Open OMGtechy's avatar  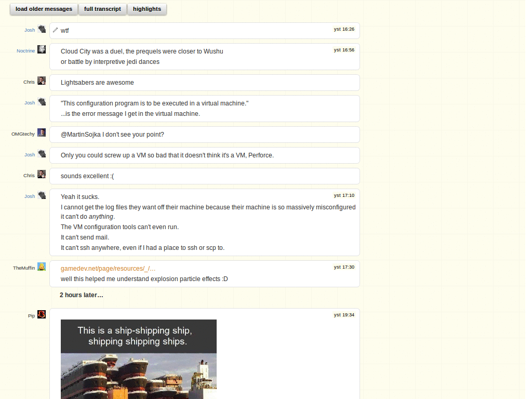42,132
